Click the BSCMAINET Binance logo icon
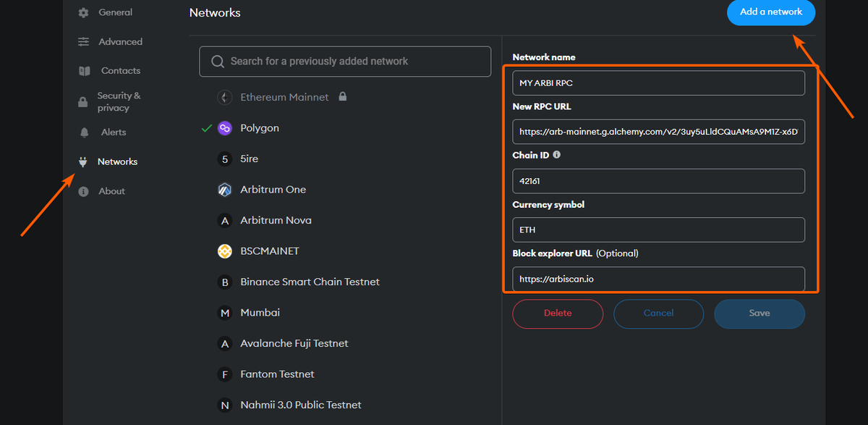 coord(225,251)
